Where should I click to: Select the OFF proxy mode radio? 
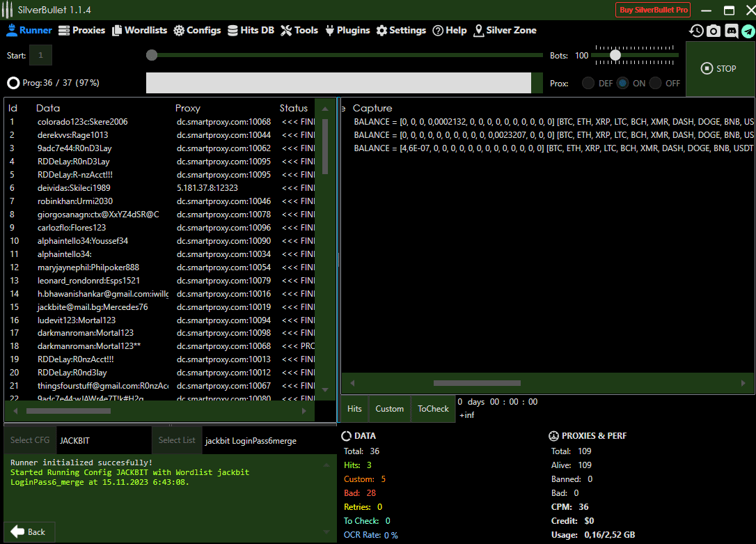[655, 83]
